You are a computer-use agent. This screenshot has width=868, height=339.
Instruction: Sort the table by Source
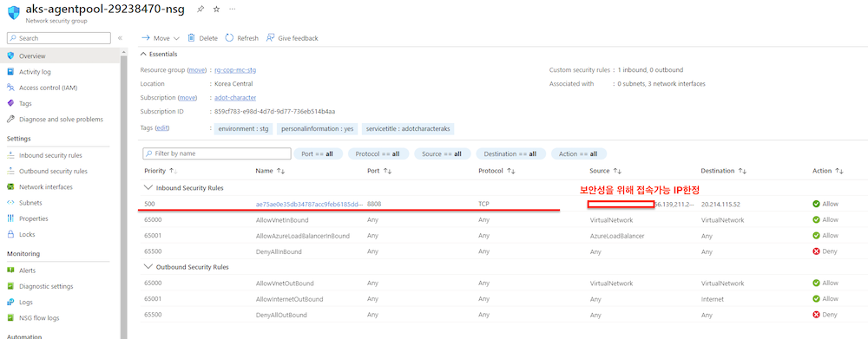(606, 171)
